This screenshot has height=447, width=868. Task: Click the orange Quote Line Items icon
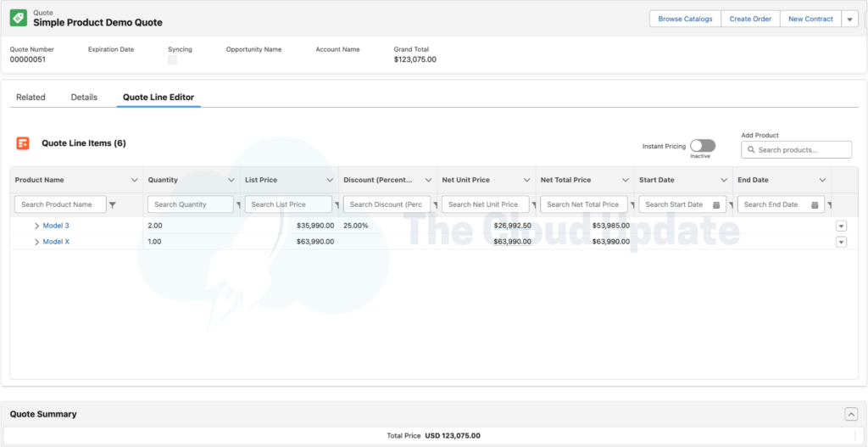pos(23,143)
